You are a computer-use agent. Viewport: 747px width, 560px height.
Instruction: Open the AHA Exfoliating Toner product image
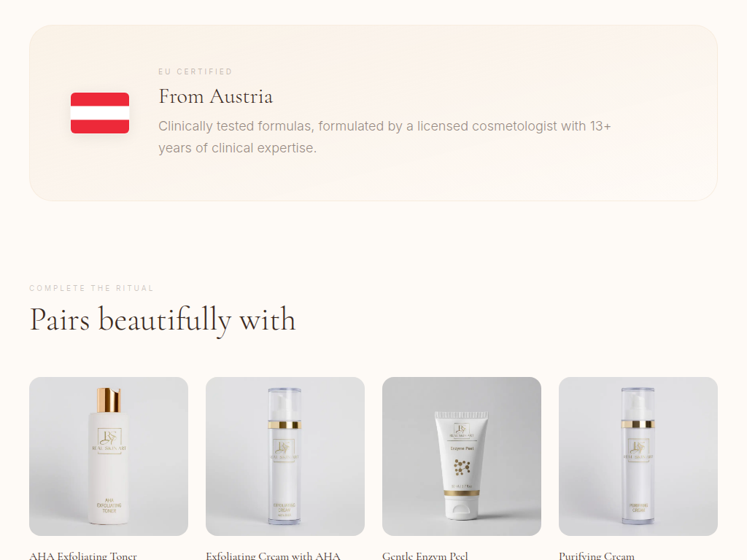click(109, 456)
